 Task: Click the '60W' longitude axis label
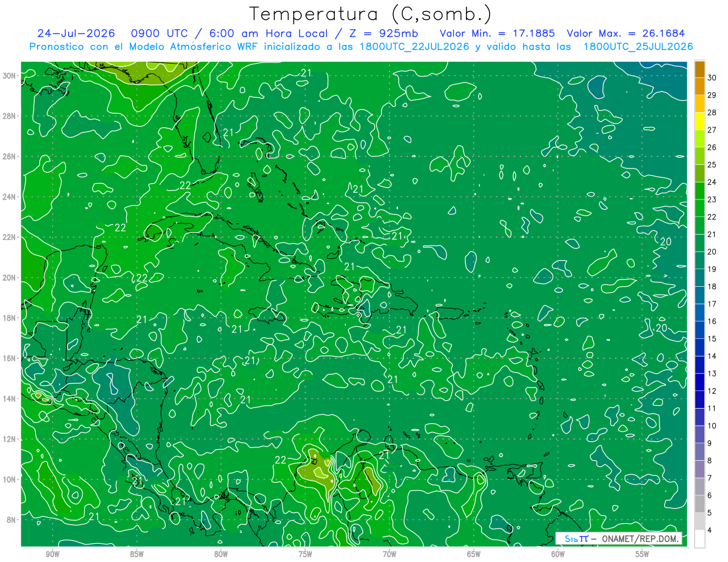point(558,554)
